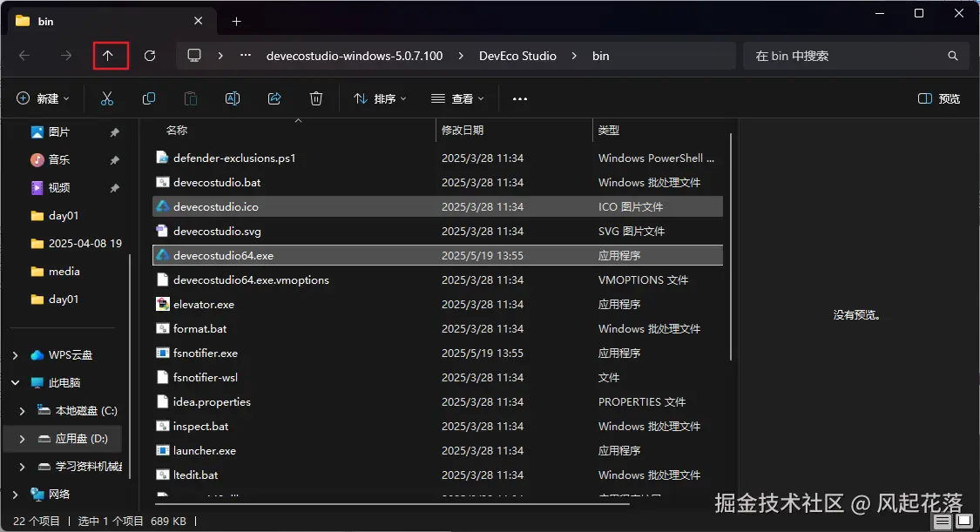The width and height of the screenshot is (980, 532).
Task: Open the 2025-04-08 19 folder in sidebar
Action: tap(85, 243)
